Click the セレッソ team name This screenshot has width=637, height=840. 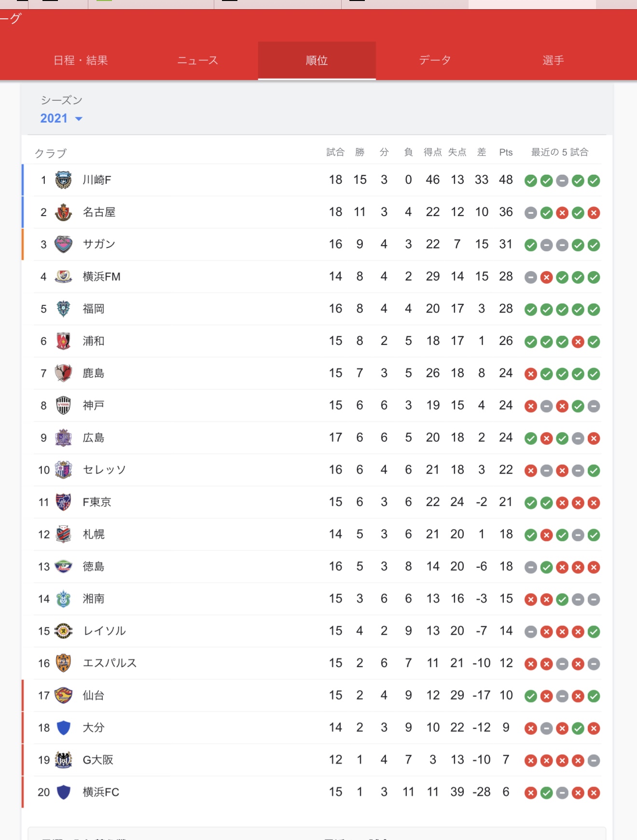click(104, 470)
